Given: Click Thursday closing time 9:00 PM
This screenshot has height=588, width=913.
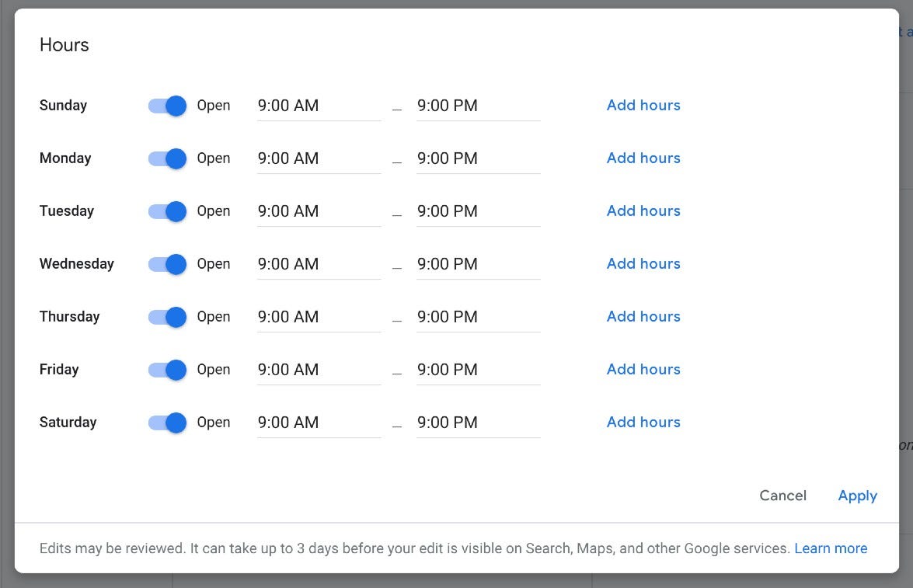Looking at the screenshot, I should [478, 317].
